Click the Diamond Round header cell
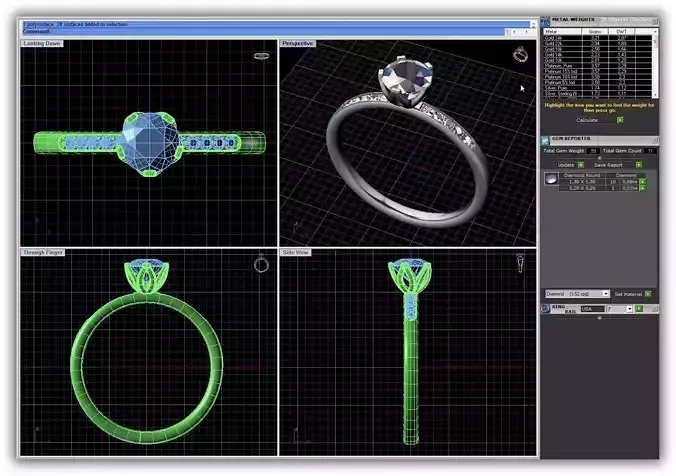Image resolution: width=676 pixels, height=476 pixels. 582,175
